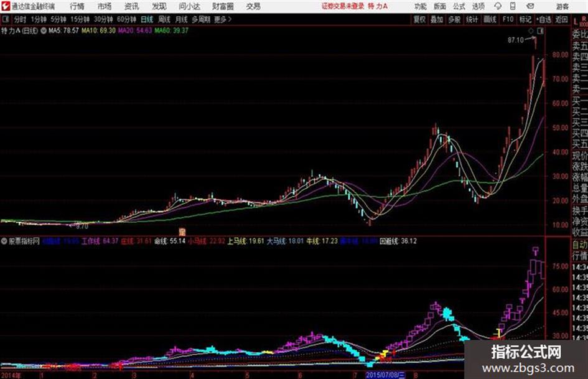
Task: Click the orange info marker below chart
Action: [x=182, y=231]
